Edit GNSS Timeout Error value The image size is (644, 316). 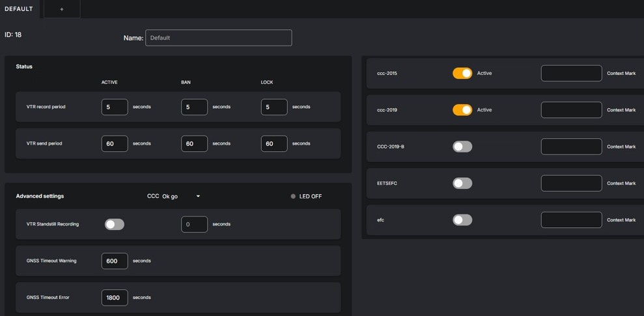pyautogui.click(x=115, y=298)
